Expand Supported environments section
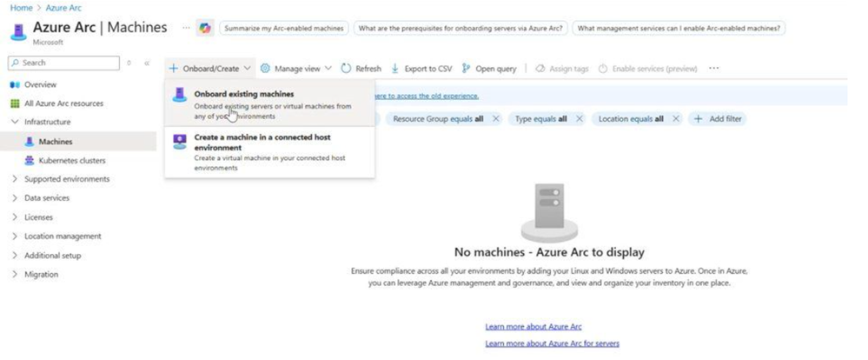 (15, 179)
